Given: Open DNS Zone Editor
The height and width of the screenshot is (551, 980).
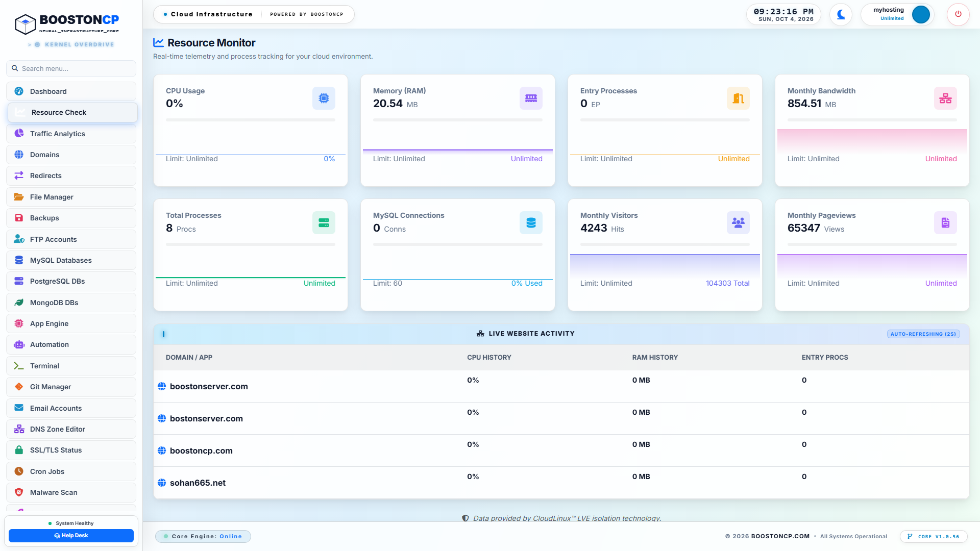Looking at the screenshot, I should [x=71, y=429].
